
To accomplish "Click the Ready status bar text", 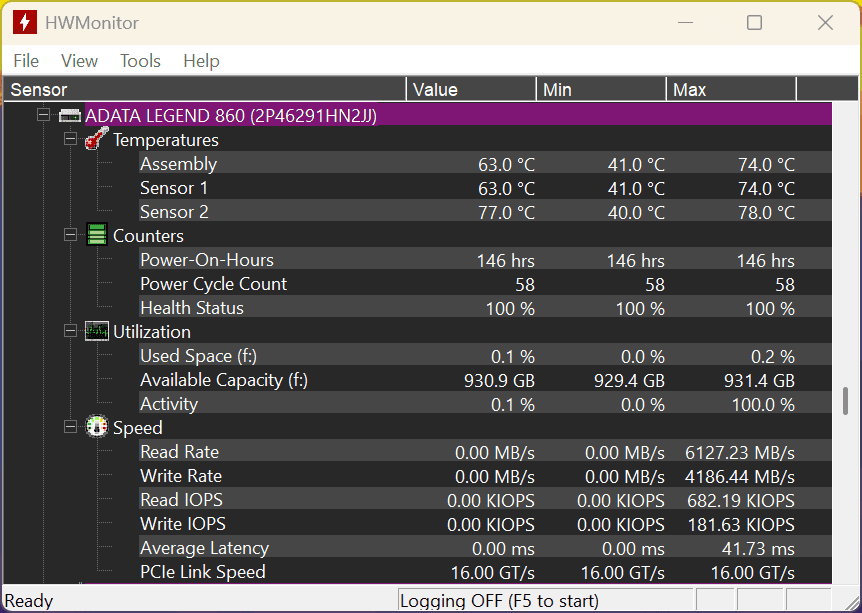I will coord(29,600).
